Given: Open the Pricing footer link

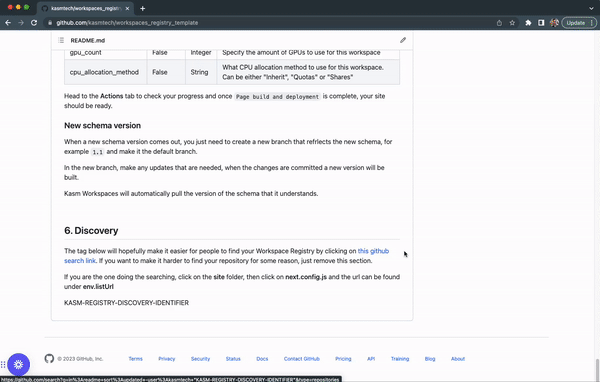Looking at the screenshot, I should point(343,359).
